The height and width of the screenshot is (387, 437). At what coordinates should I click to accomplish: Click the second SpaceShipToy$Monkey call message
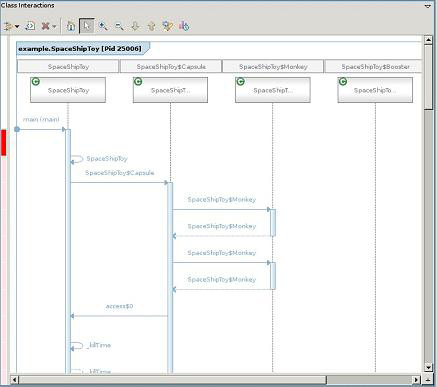222,253
